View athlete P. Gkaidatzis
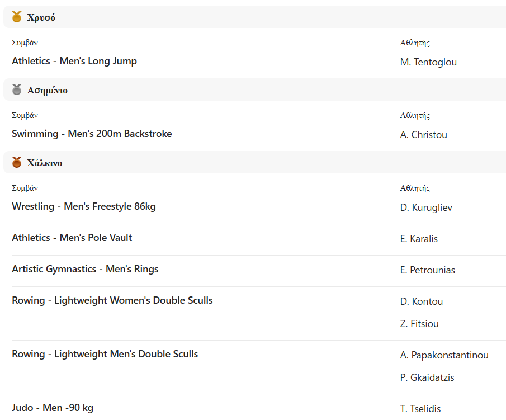Screen dimensions: 506x420 coord(427,377)
